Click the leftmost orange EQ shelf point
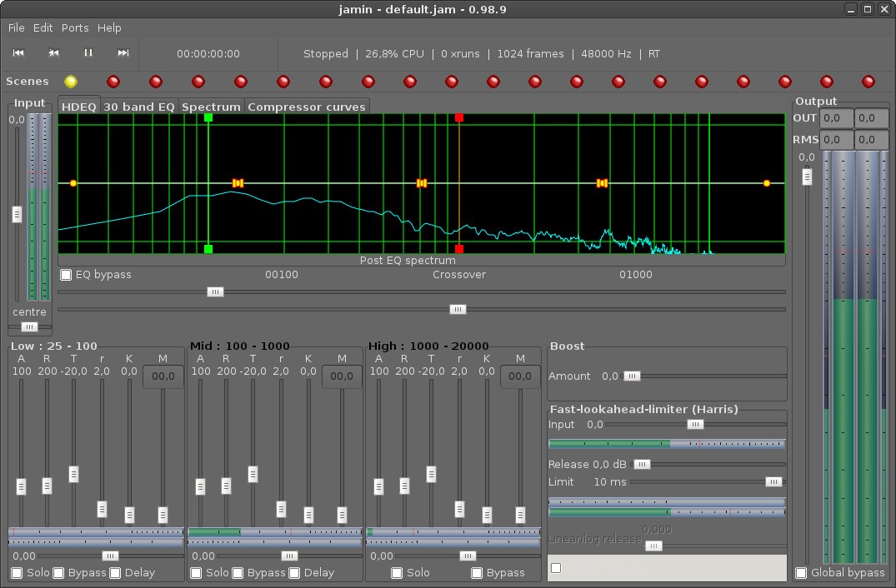The height and width of the screenshot is (588, 896). [x=73, y=182]
